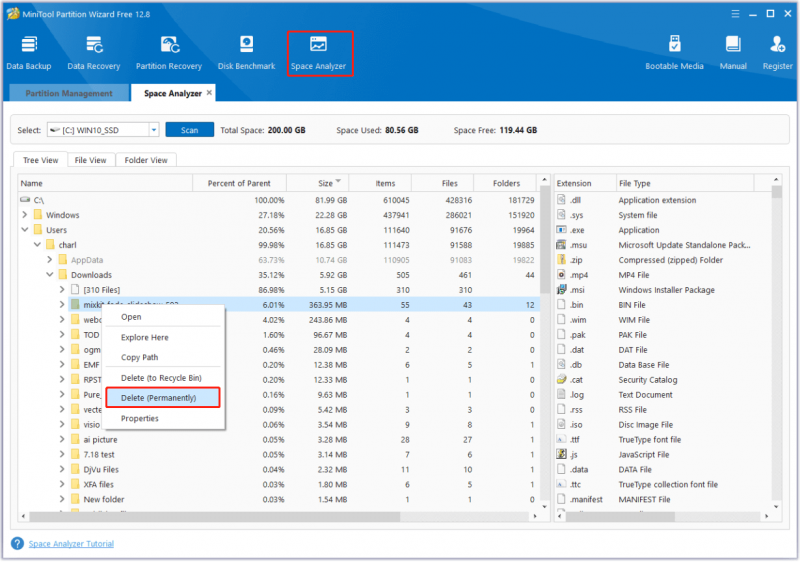Image resolution: width=800 pixels, height=562 pixels.
Task: Open the drive selection dropdown
Action: pyautogui.click(x=154, y=130)
